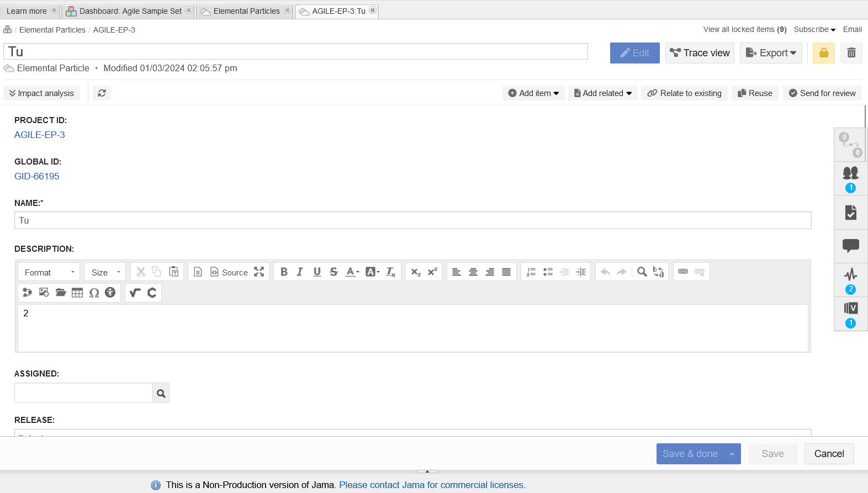Open the comments speech bubble sidebar icon
The image size is (868, 493).
pyautogui.click(x=850, y=246)
